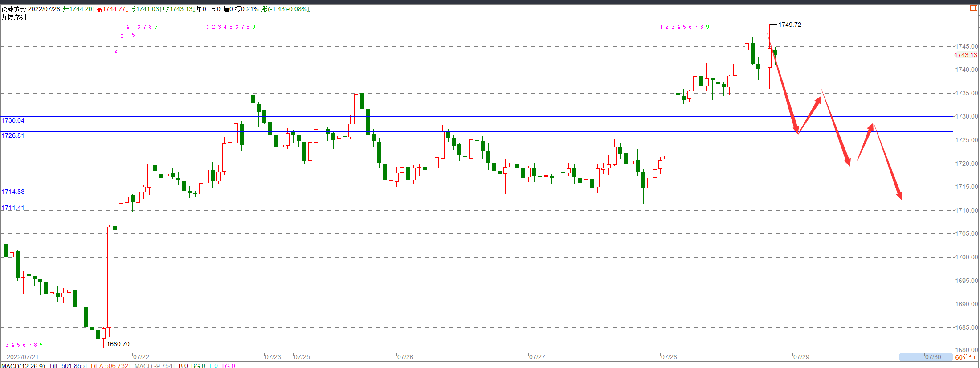Select the highlighted 07/30 date region

pyautogui.click(x=926, y=357)
